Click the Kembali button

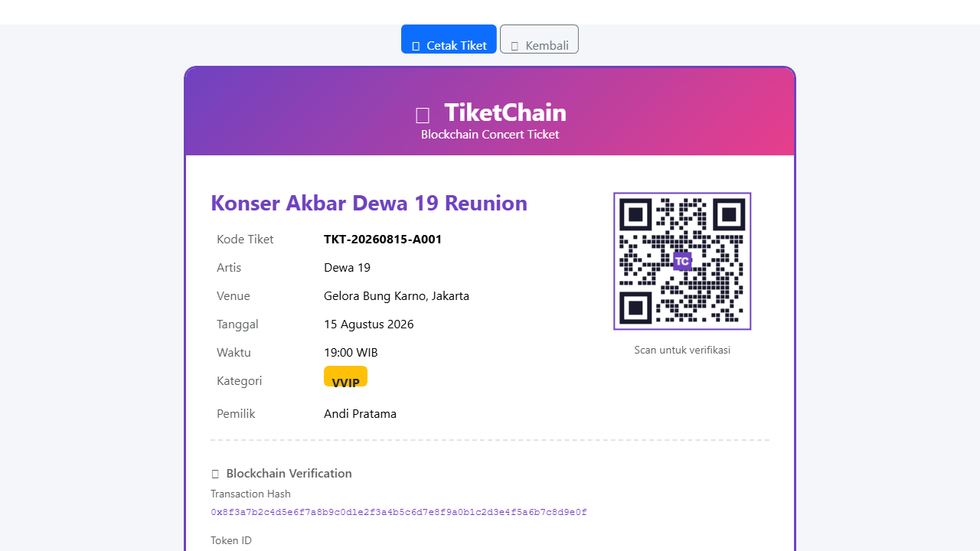coord(539,39)
